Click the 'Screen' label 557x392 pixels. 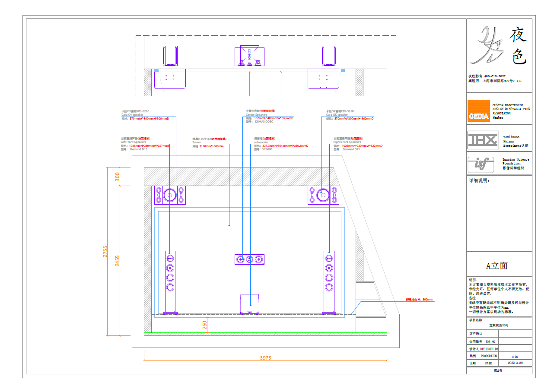coord(197,142)
